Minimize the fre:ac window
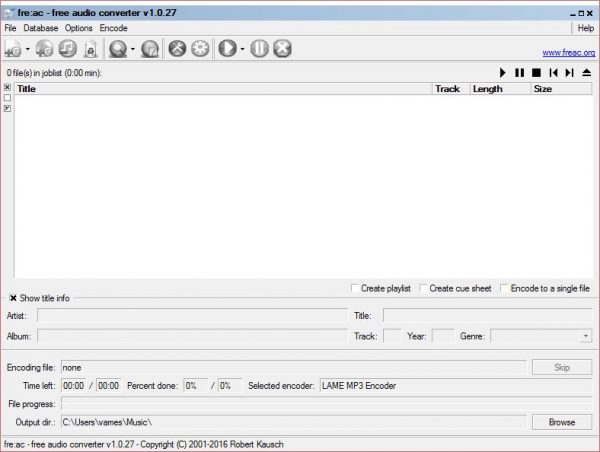The width and height of the screenshot is (600, 452). [x=573, y=14]
